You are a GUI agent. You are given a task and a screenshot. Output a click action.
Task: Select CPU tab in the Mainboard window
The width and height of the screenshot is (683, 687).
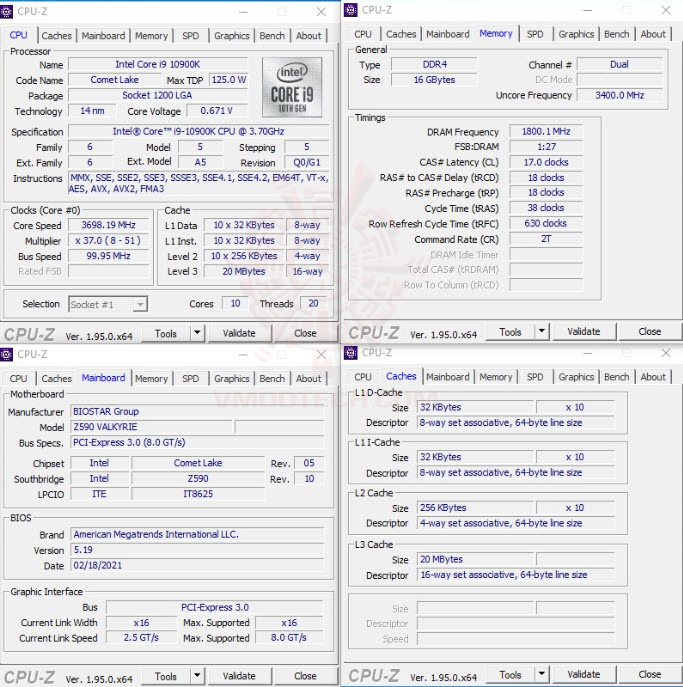(x=18, y=379)
